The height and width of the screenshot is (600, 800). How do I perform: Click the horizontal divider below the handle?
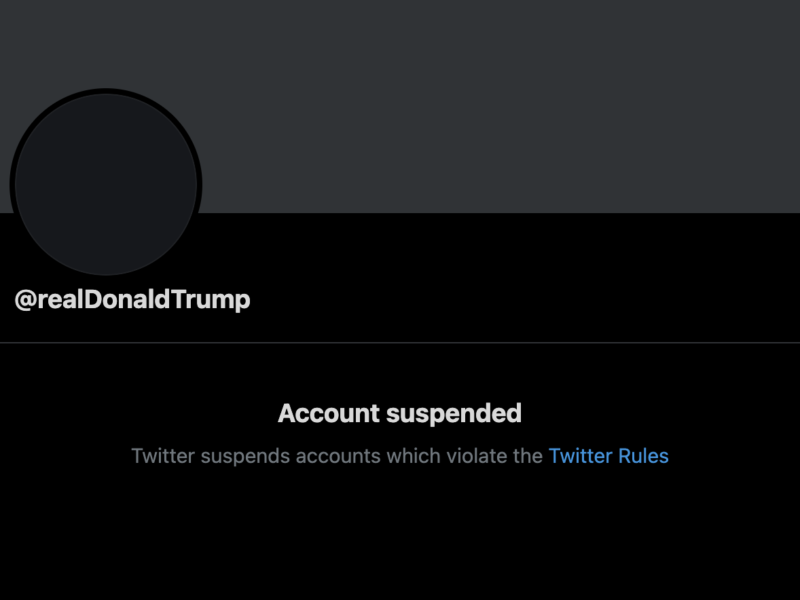click(x=400, y=343)
